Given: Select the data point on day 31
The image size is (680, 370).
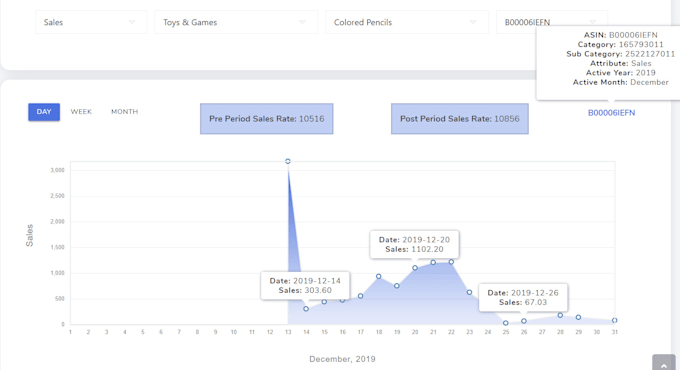Looking at the screenshot, I should pos(615,321).
